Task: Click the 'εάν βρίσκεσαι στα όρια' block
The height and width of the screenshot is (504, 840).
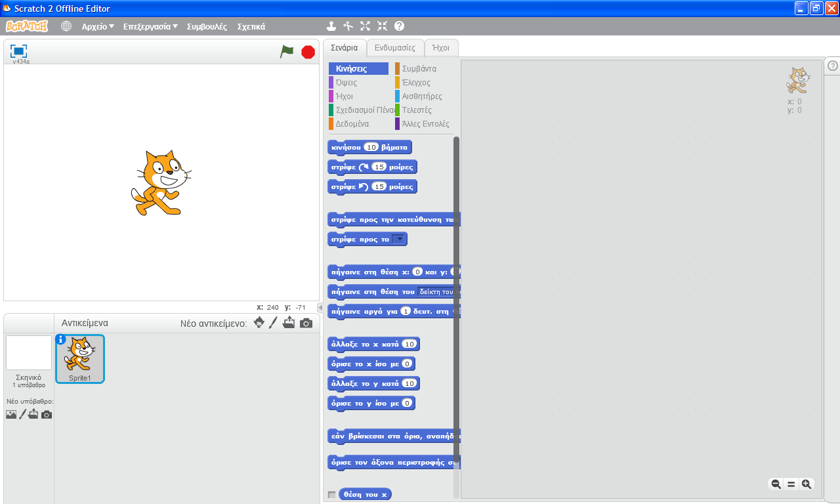Action: tap(394, 436)
